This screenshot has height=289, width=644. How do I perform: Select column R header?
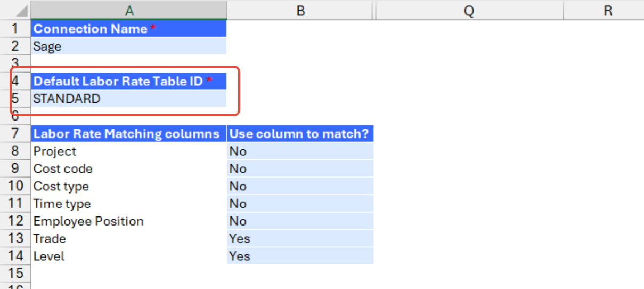point(608,10)
